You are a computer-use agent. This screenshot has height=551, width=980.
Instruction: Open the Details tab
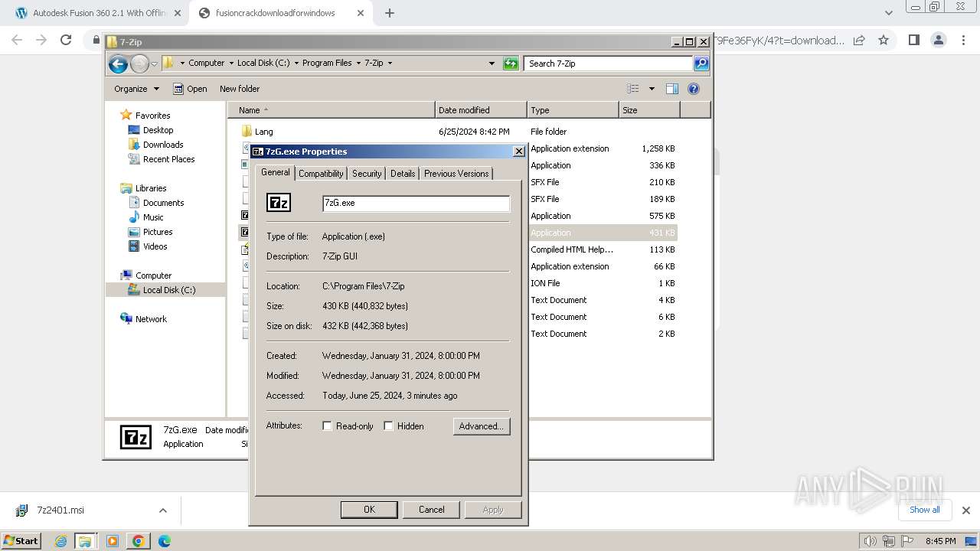click(403, 174)
